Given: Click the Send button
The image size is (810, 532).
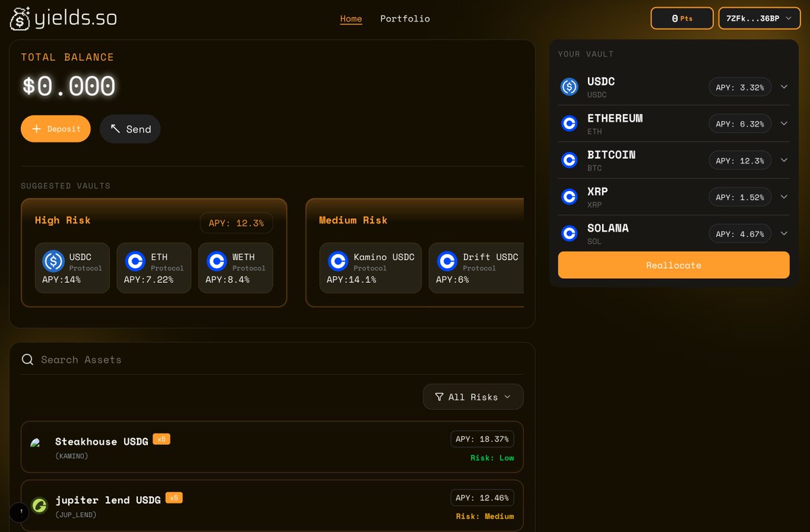Looking at the screenshot, I should [x=130, y=129].
